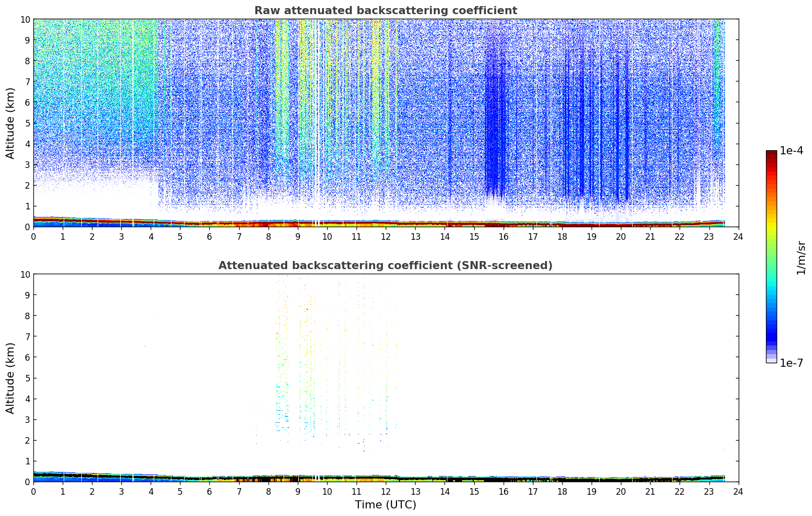812x516 pixels.
Task: Click the '10' km tick on top plot
Action: 25,19
